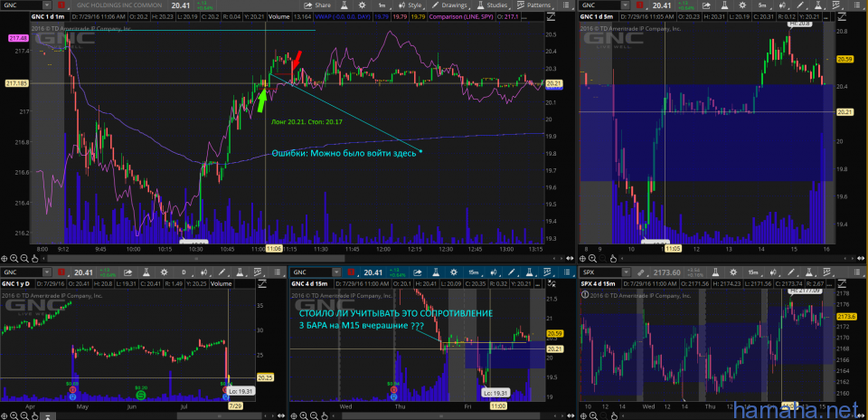Expand symbol dropdown in GNC daily chart
The width and height of the screenshot is (868, 420).
(47, 272)
